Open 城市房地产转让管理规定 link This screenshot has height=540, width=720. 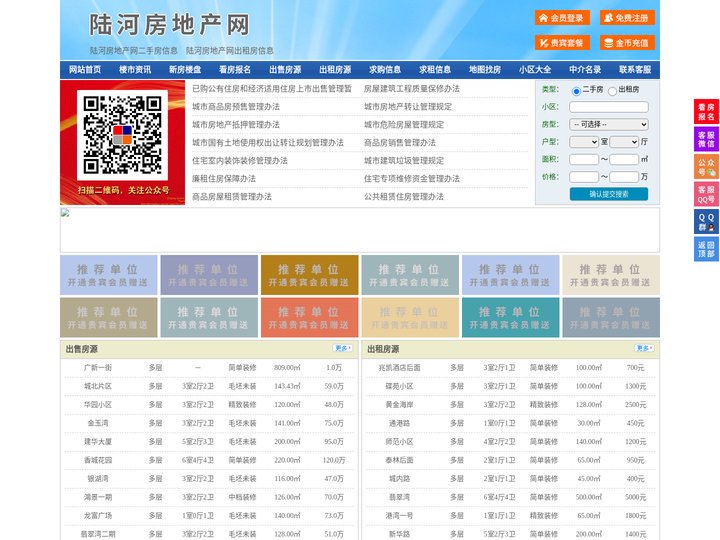coord(408,107)
